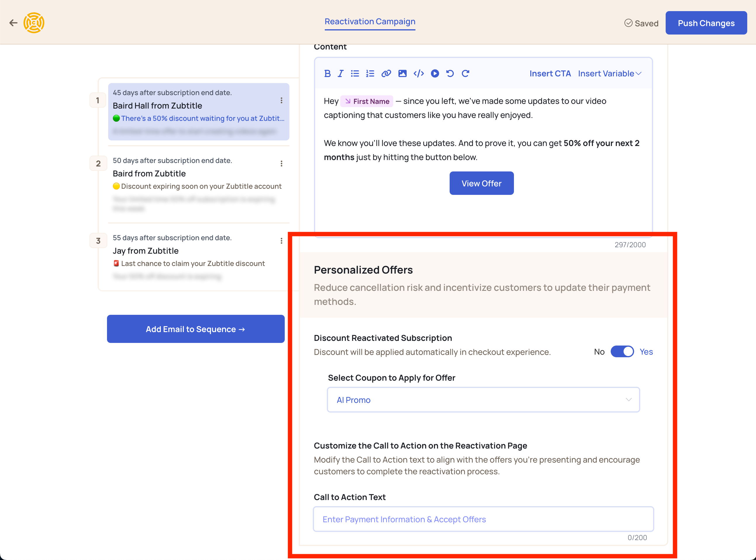The image size is (756, 560).
Task: Apply italic formatting to email content
Action: pyautogui.click(x=340, y=73)
